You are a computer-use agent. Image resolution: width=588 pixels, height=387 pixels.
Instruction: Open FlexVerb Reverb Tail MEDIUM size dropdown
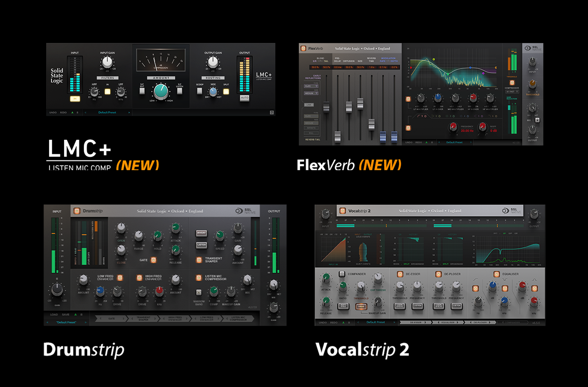click(x=311, y=123)
